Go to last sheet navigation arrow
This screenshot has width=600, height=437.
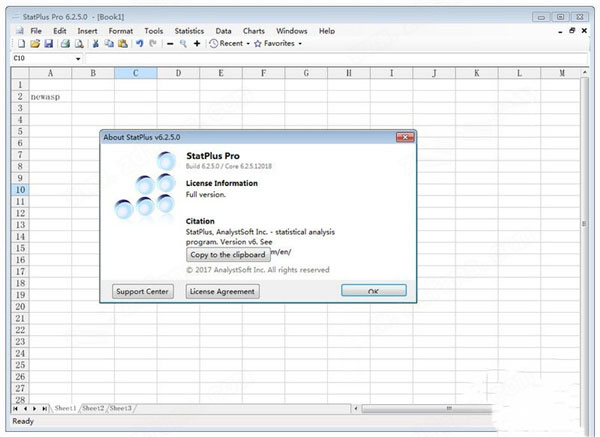pyautogui.click(x=44, y=409)
